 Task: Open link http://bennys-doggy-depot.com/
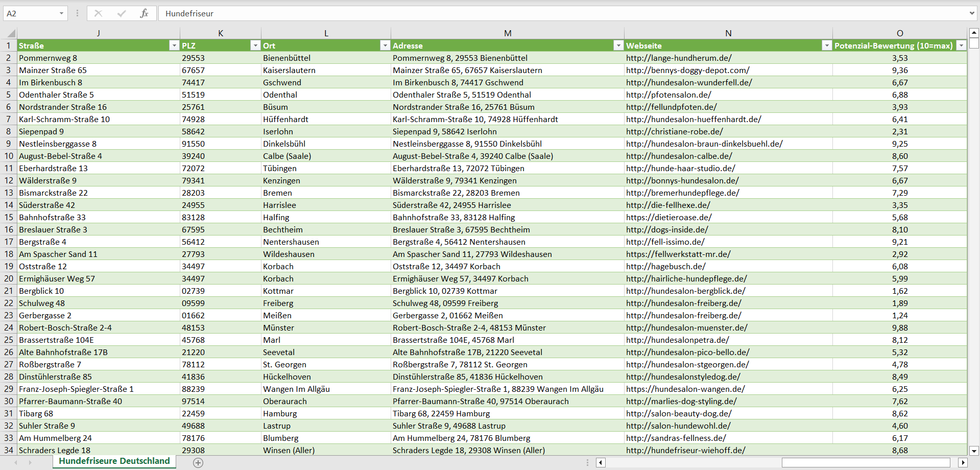(x=687, y=70)
